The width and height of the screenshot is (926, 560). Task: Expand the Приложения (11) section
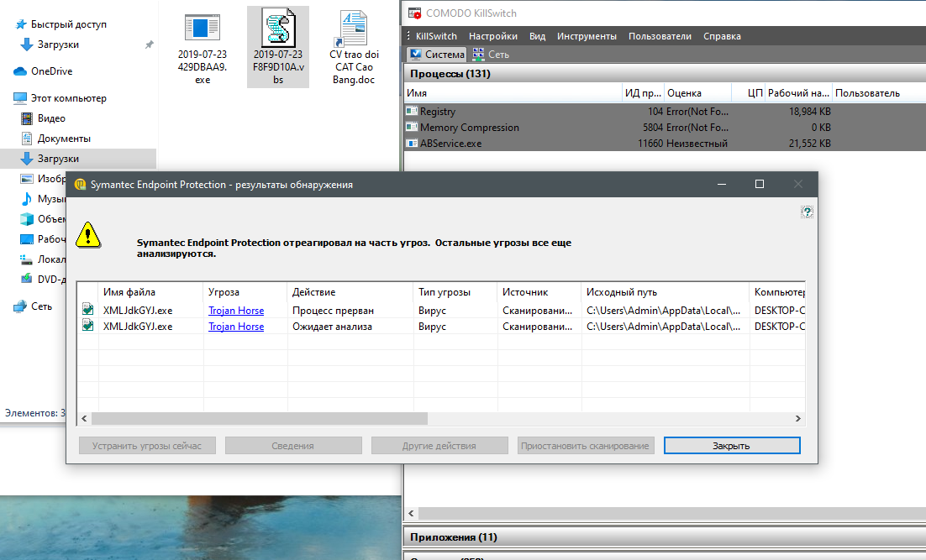click(665, 537)
